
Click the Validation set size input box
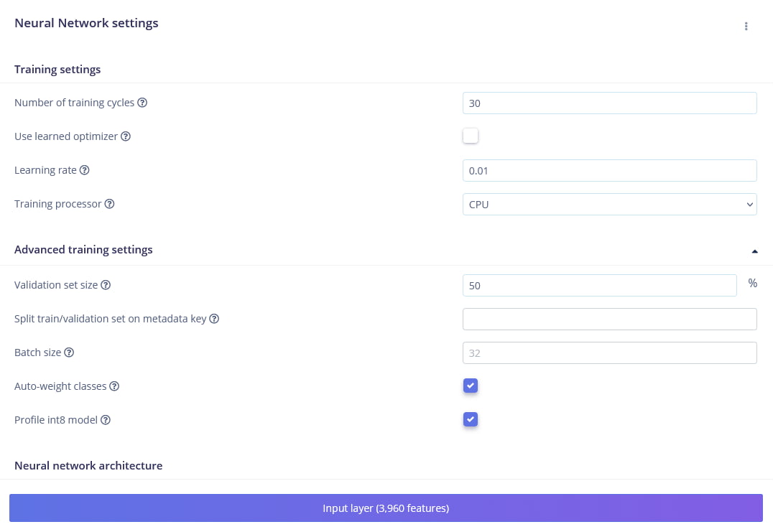(599, 285)
